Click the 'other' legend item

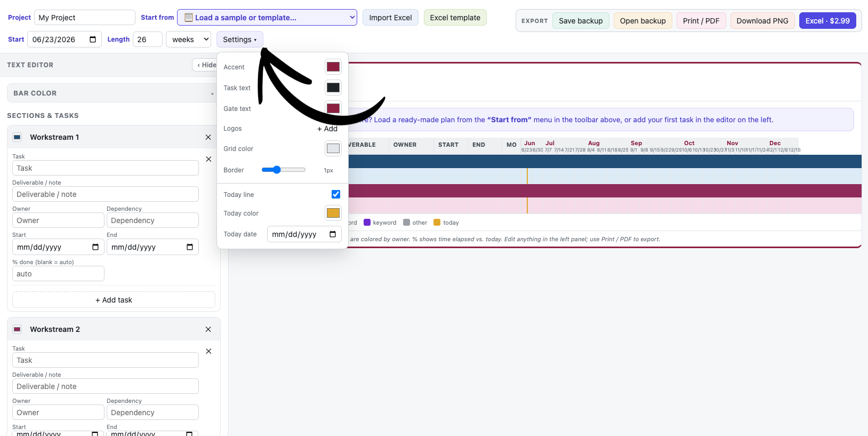click(x=415, y=223)
